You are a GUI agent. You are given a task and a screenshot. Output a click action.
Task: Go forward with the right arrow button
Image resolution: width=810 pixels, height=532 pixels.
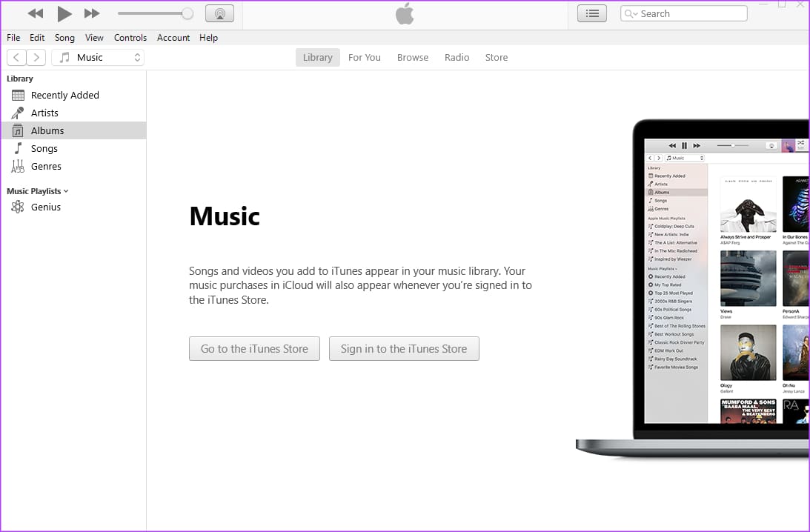[36, 57]
